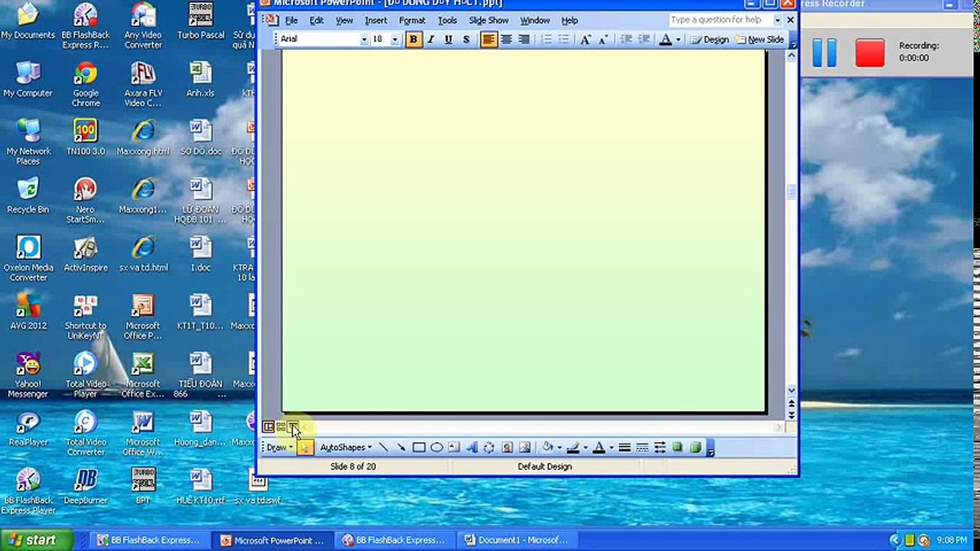980x551 pixels.
Task: Select the Rectangle drawing tool
Action: (418, 448)
